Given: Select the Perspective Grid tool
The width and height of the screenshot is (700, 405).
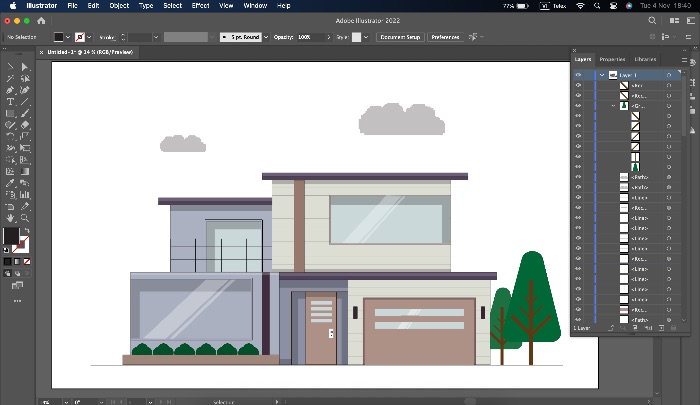Looking at the screenshot, I should 25,160.
